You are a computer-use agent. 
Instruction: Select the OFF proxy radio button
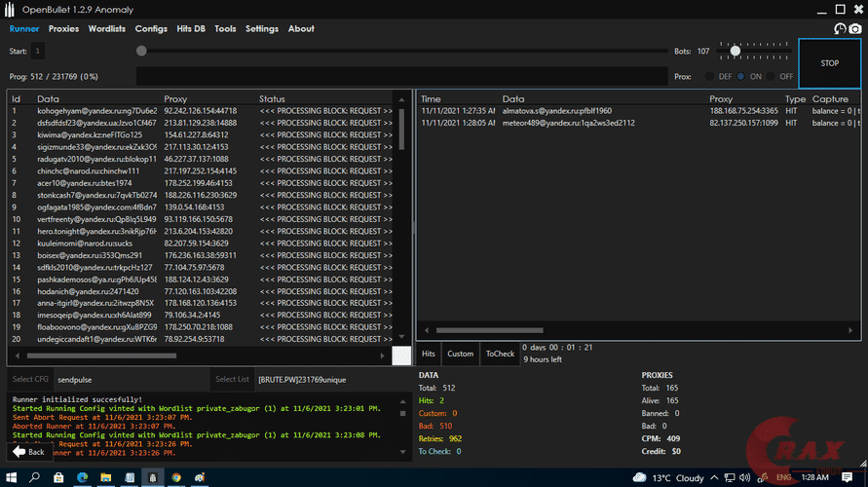point(773,76)
